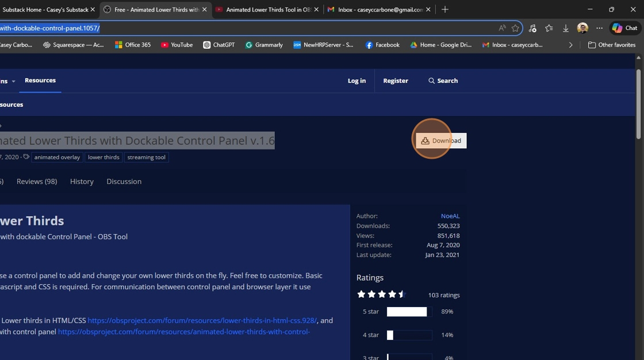The width and height of the screenshot is (644, 360).
Task: Open the Facebook bookmark
Action: point(382,45)
